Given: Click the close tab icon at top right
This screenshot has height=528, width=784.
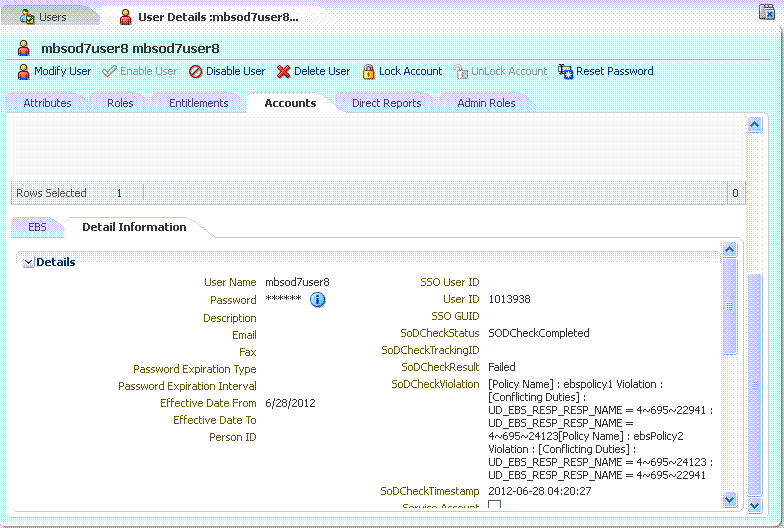Looking at the screenshot, I should coord(766,12).
